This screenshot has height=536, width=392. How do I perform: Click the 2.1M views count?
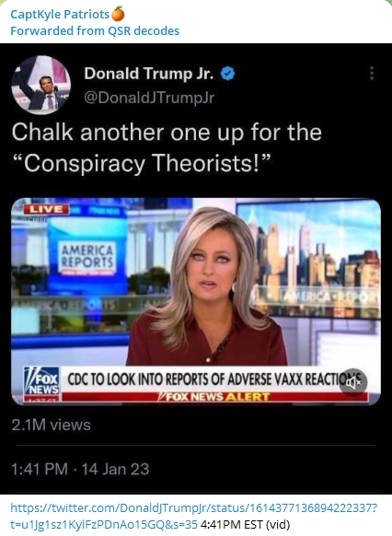click(x=52, y=425)
